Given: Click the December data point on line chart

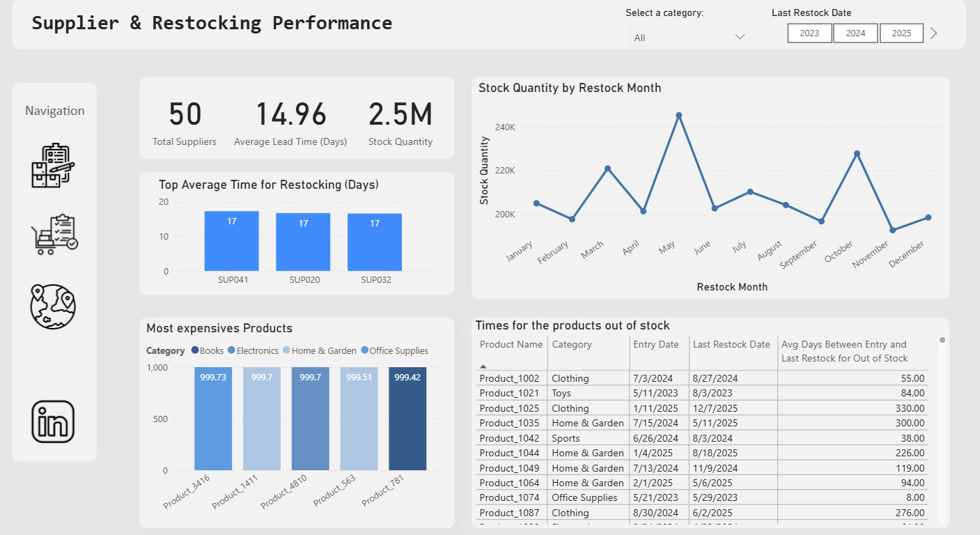Looking at the screenshot, I should click(x=928, y=217).
